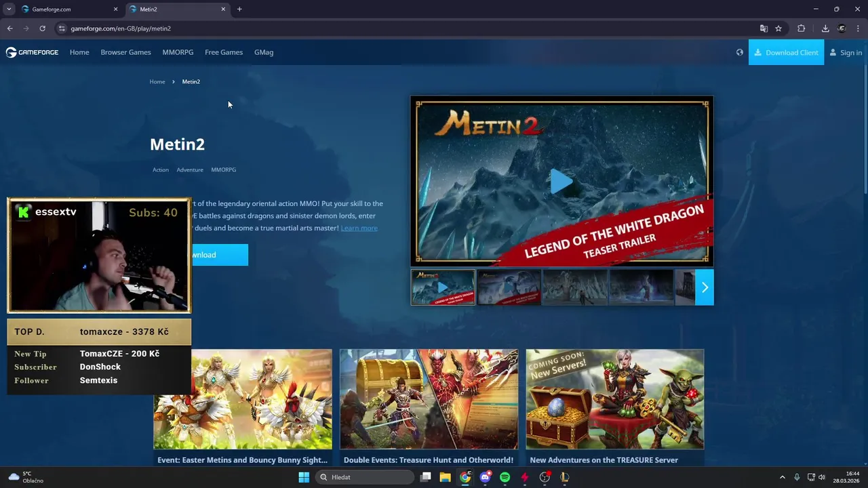
Task: Open a new browser tab
Action: point(239,9)
